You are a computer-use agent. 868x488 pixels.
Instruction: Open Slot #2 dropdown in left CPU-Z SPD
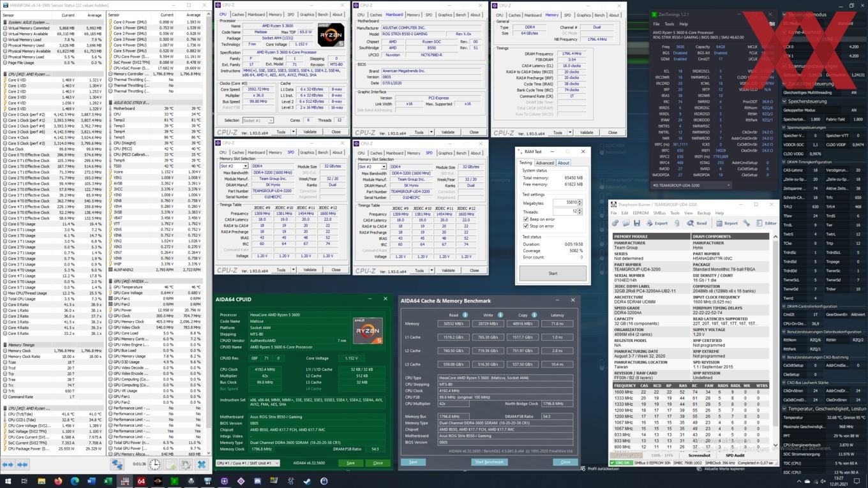click(x=234, y=166)
